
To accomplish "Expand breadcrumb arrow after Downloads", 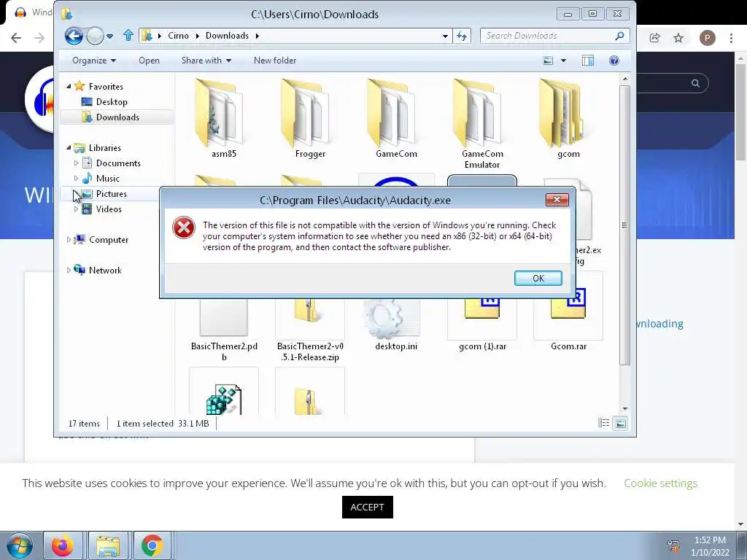I will (258, 36).
